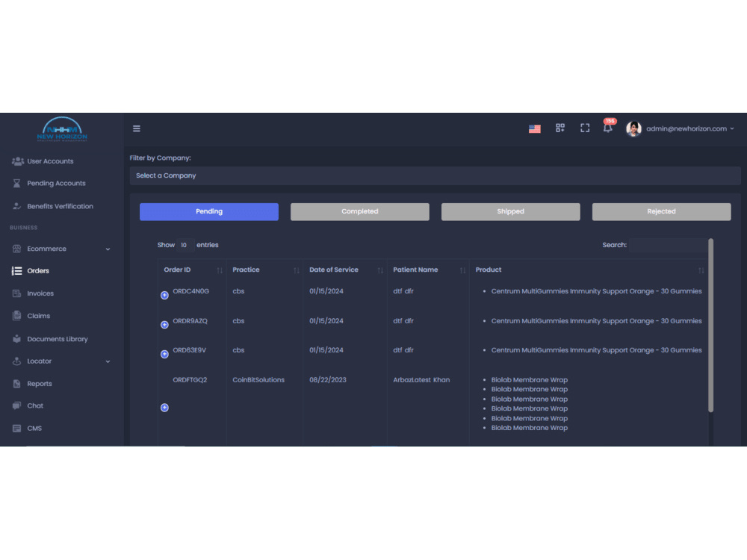The image size is (747, 560).
Task: Click the Documents Library icon
Action: coord(16,339)
